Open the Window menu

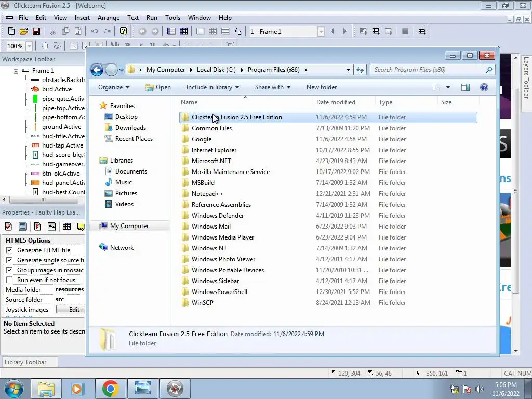199,18
